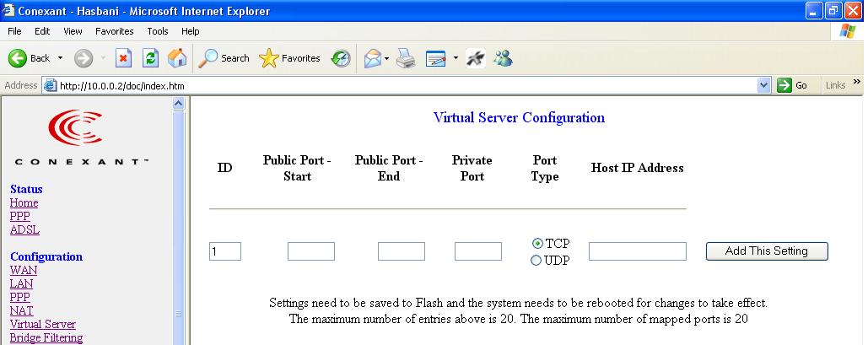Image resolution: width=868 pixels, height=345 pixels.
Task: Refresh the page with Refresh icon
Action: pyautogui.click(x=150, y=57)
